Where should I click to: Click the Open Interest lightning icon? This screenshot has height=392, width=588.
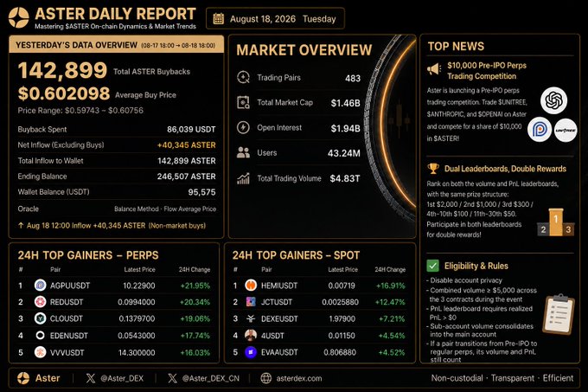coord(243,127)
